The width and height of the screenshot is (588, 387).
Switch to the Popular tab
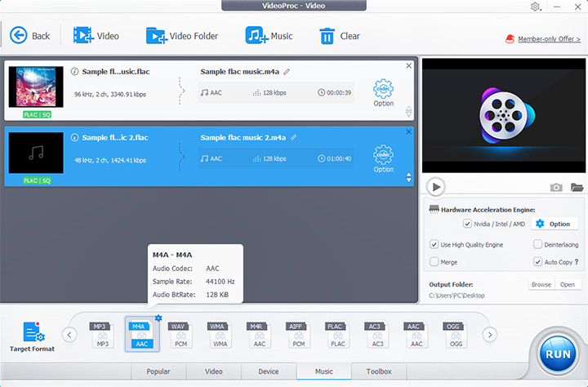[158, 371]
